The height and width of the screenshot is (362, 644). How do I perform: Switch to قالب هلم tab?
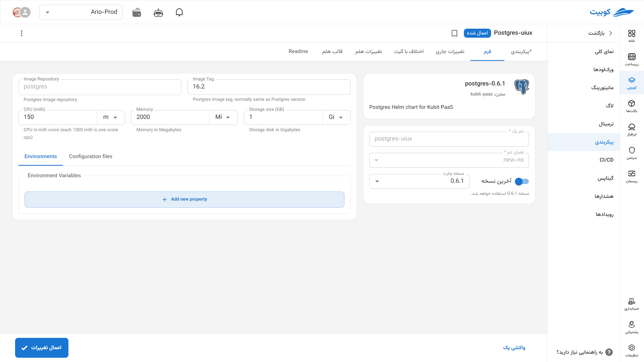click(x=332, y=51)
